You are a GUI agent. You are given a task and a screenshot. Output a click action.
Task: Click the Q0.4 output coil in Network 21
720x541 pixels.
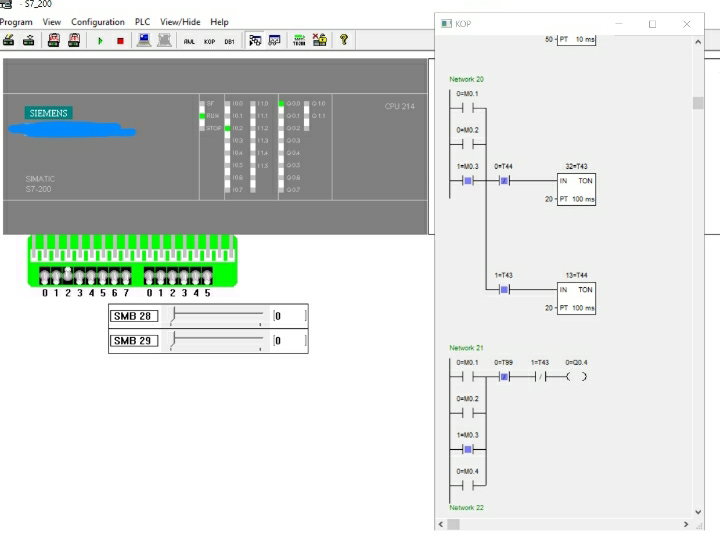(x=577, y=377)
